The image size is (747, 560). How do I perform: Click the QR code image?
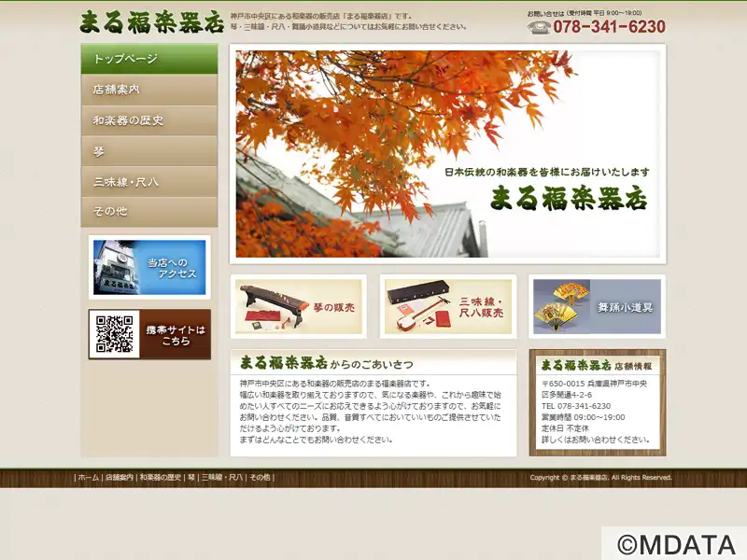pos(114,334)
